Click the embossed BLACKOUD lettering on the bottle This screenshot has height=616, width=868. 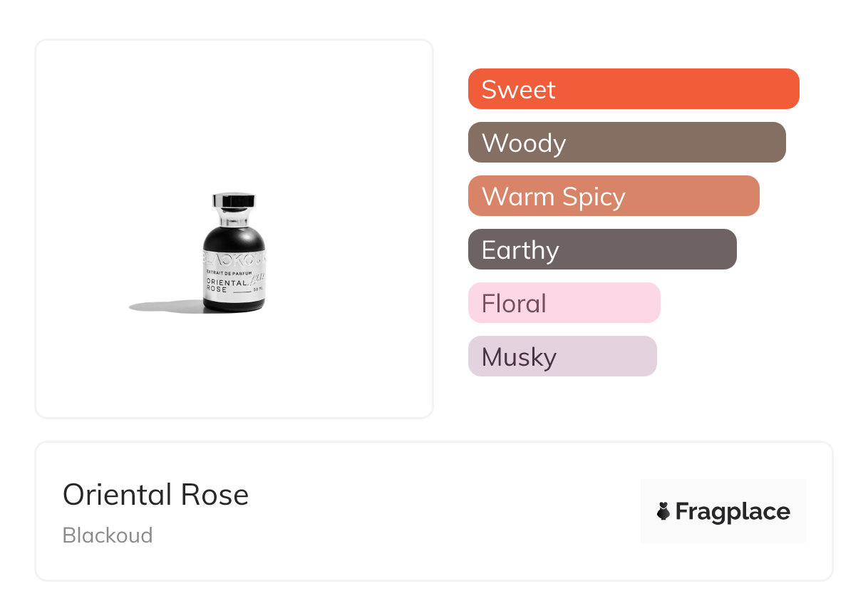(234, 257)
